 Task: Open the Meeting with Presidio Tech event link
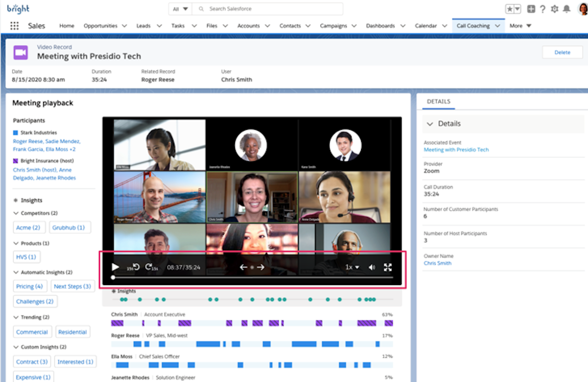(x=456, y=149)
